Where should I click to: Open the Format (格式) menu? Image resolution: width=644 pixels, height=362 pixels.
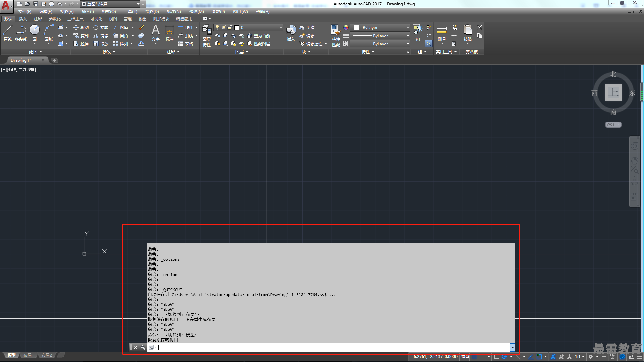point(109,12)
